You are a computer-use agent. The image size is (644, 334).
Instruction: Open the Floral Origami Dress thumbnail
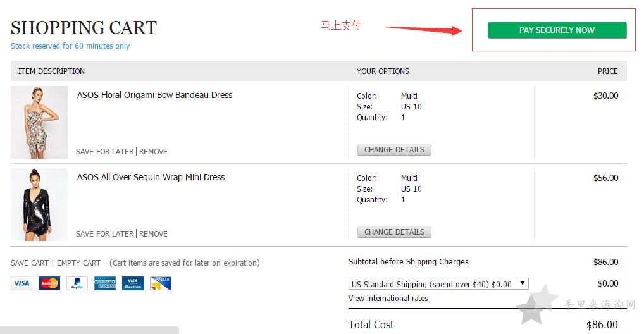point(39,123)
